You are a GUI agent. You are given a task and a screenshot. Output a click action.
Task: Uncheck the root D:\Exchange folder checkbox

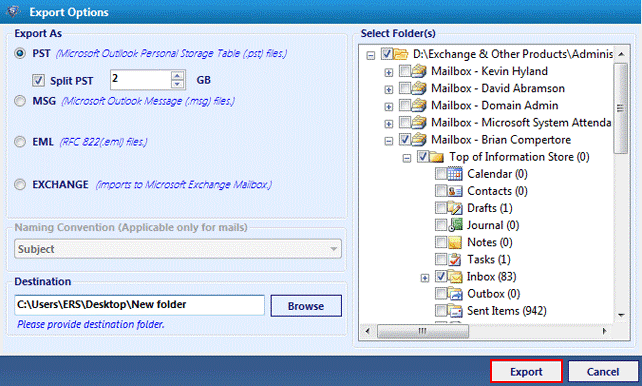[387, 53]
